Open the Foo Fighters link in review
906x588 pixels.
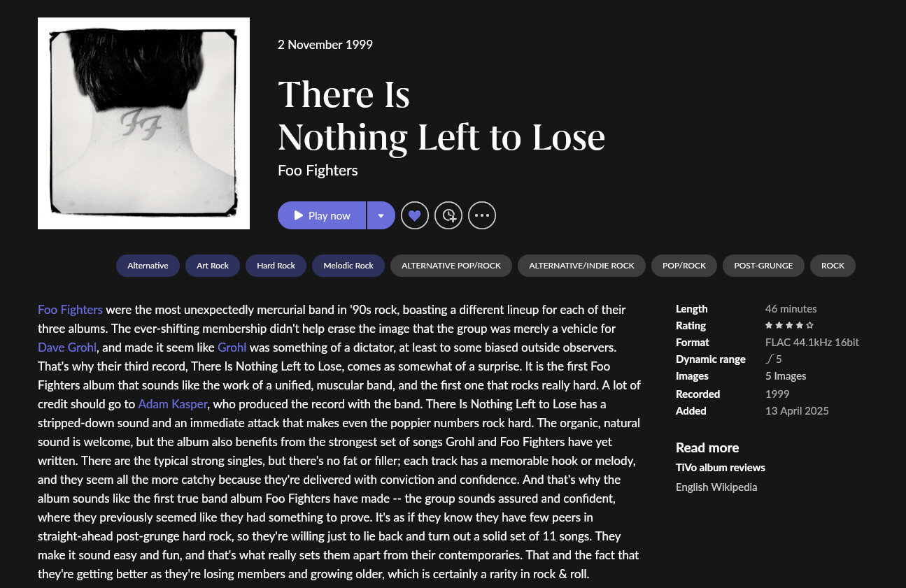point(70,309)
